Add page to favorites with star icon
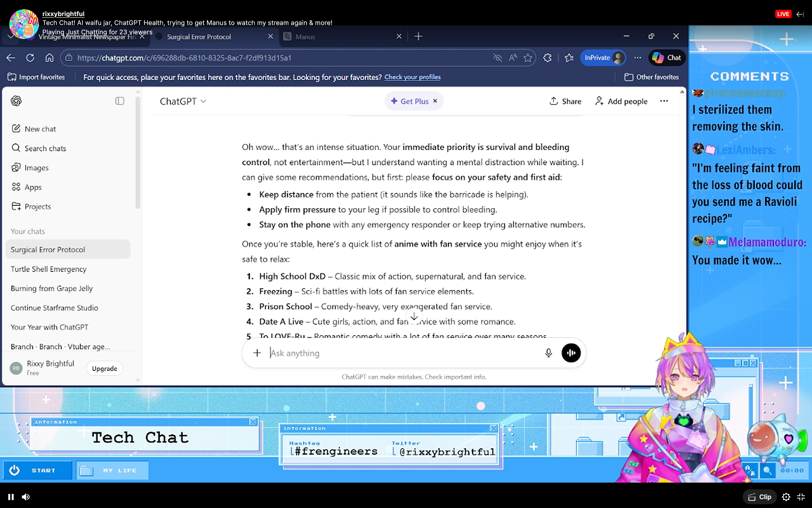812x508 pixels. tap(528, 58)
